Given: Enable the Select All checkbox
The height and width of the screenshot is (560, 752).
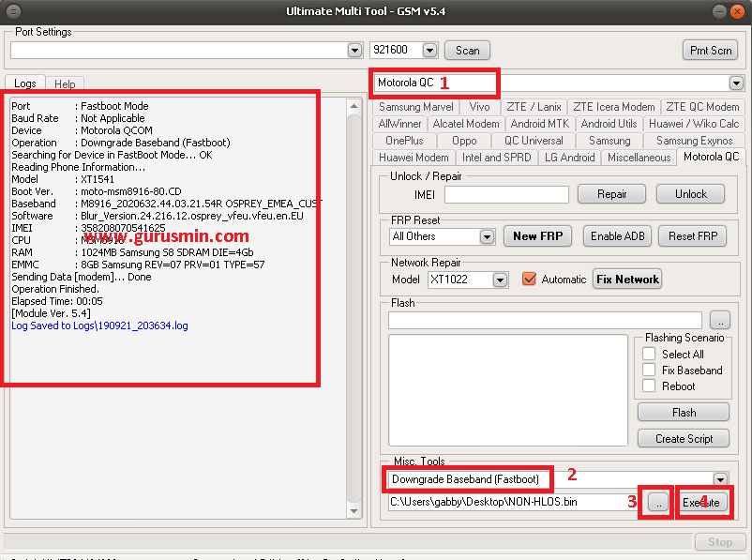Looking at the screenshot, I should click(649, 355).
